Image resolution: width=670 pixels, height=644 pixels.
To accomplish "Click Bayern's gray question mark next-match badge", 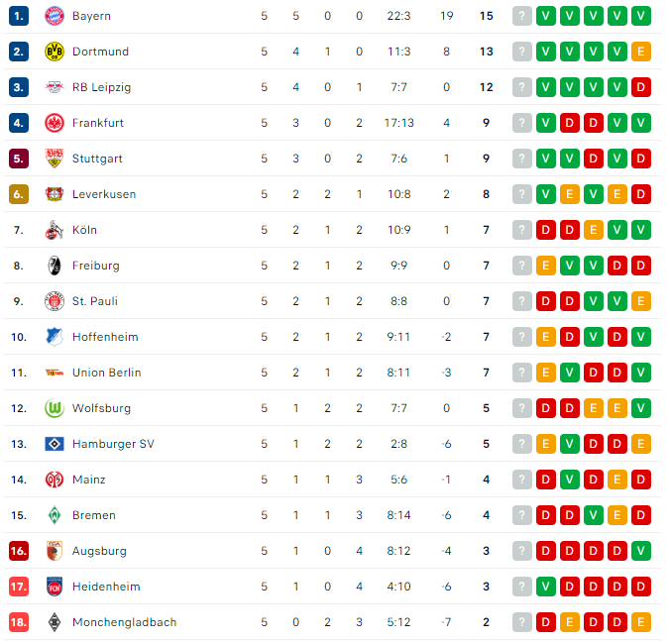I will (522, 16).
